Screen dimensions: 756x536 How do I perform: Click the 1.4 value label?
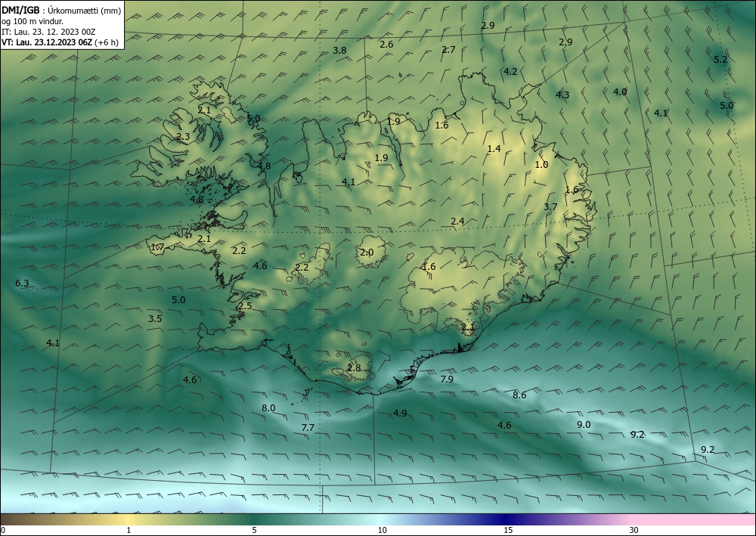coord(494,149)
